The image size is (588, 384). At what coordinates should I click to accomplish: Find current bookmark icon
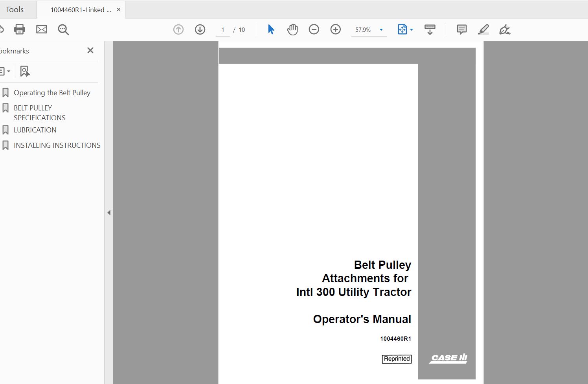click(25, 72)
